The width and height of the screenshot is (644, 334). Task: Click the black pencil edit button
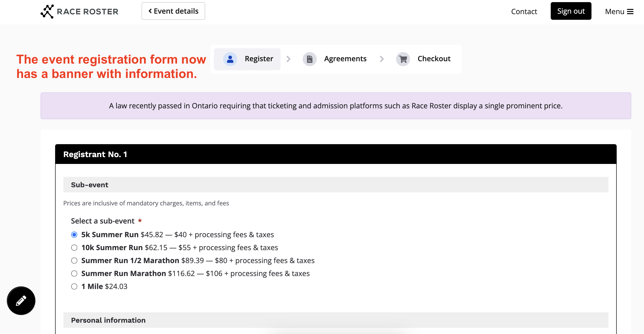point(21,301)
